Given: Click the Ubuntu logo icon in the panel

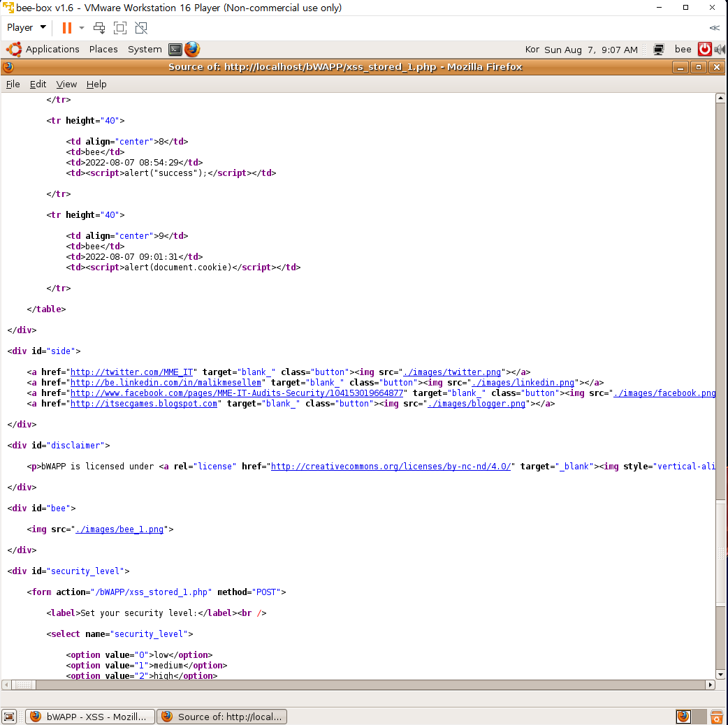Looking at the screenshot, I should [14, 49].
